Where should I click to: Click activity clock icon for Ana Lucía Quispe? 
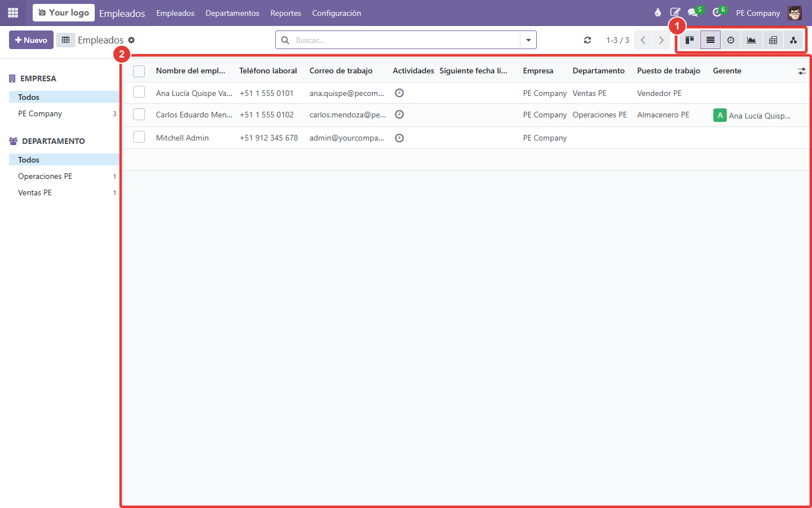[399, 93]
